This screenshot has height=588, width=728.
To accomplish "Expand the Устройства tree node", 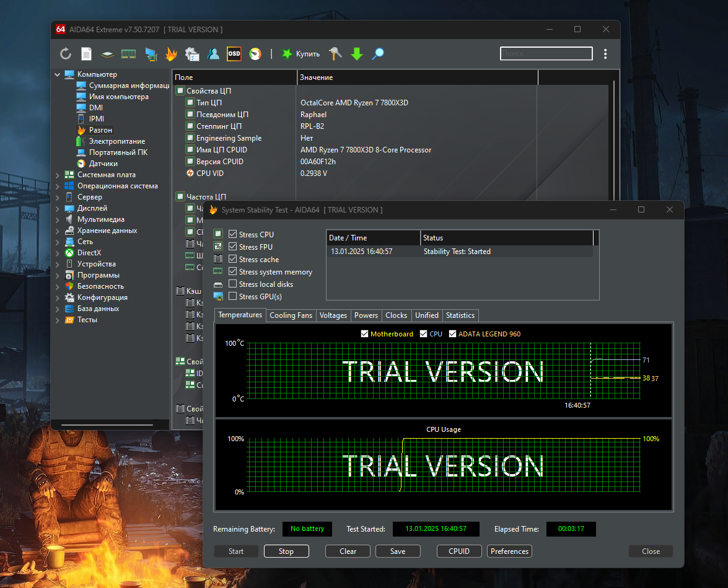I will tap(58, 264).
